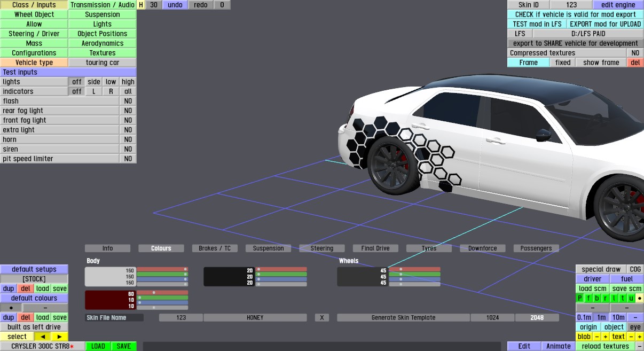Screen dimensions: 644x351
Task: Click the minus button next to 10m
Action: (x=635, y=317)
